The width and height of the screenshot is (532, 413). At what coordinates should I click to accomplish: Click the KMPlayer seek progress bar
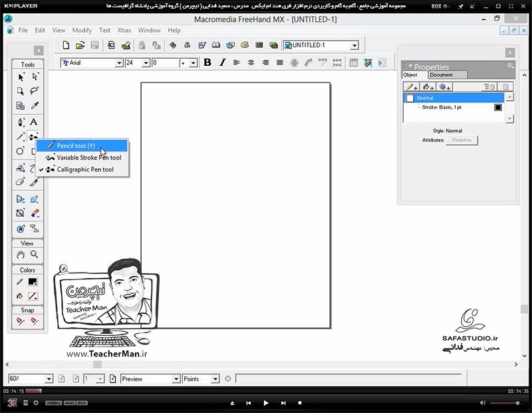coord(265,391)
